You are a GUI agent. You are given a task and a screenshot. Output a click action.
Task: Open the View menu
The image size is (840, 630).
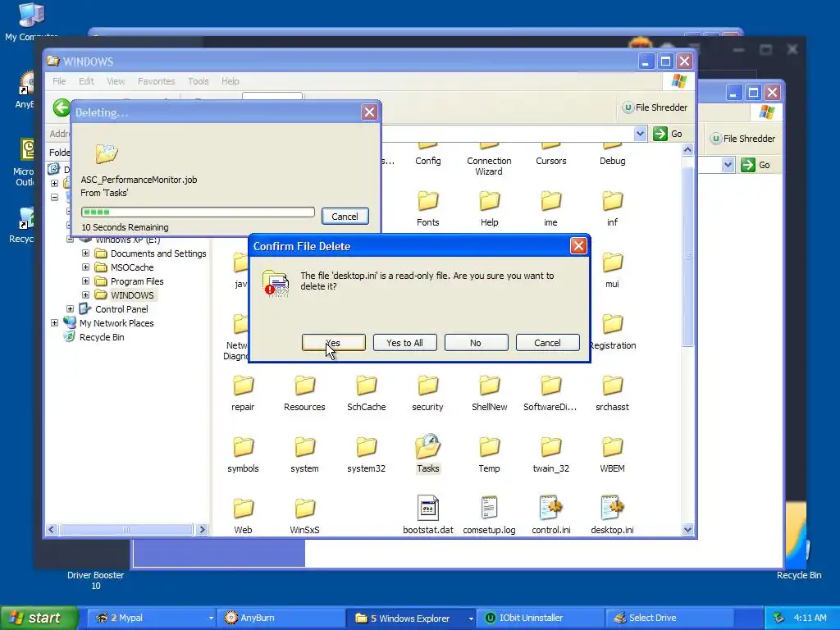click(116, 81)
